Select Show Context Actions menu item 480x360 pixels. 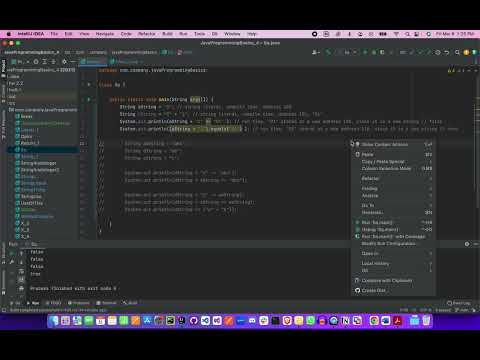[x=393, y=144]
